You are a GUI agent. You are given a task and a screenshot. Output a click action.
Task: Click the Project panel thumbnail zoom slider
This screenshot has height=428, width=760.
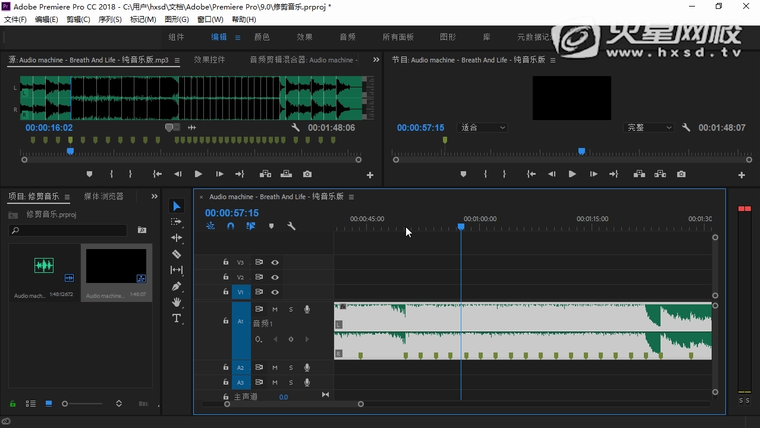[66, 403]
